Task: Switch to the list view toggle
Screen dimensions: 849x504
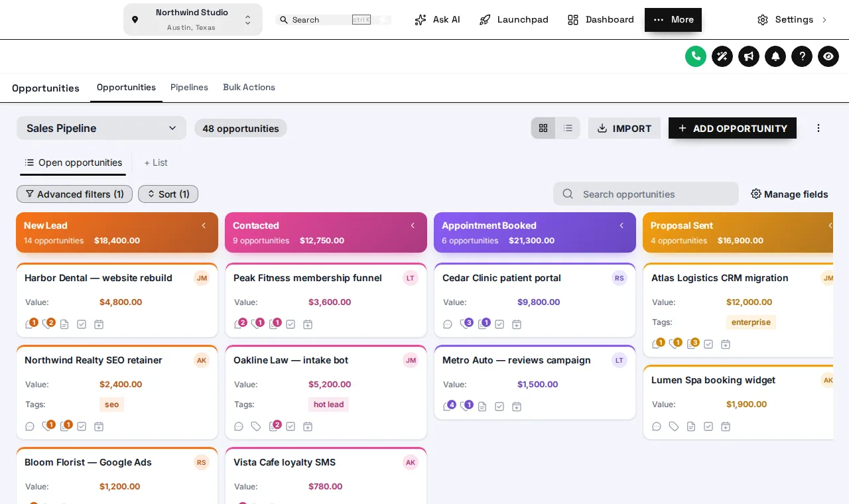Action: 568,128
